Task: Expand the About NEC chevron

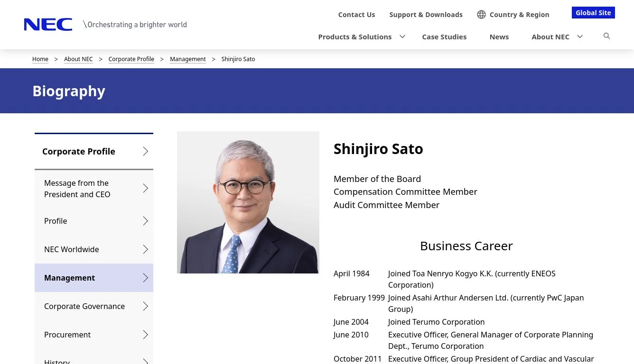Action: point(579,36)
